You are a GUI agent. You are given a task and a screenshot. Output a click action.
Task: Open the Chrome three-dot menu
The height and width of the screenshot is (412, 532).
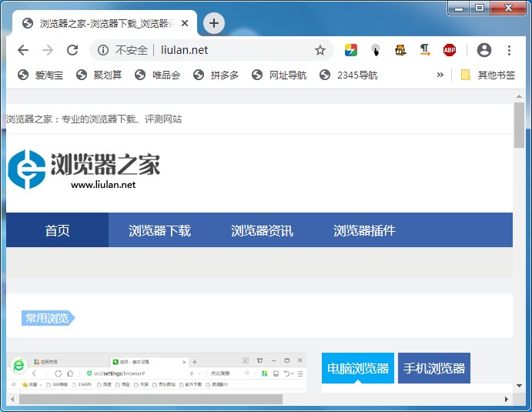point(509,50)
